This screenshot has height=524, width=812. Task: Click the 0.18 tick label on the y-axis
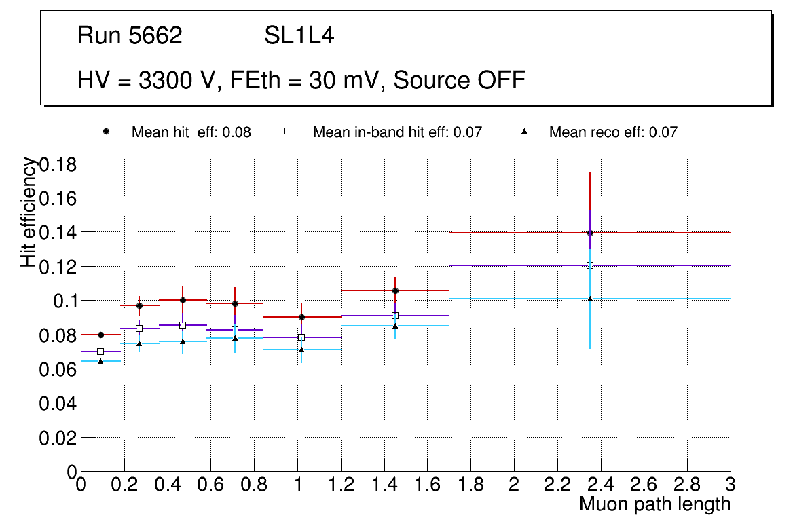59,164
